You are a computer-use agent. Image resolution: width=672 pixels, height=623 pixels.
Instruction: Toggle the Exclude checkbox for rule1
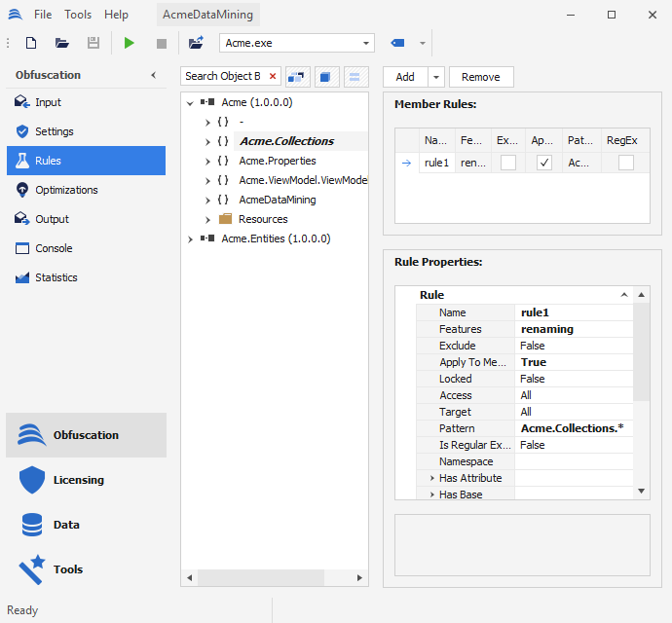(508, 164)
